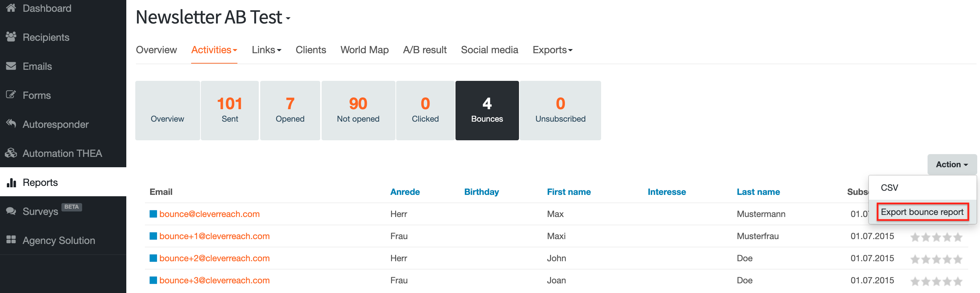Image resolution: width=980 pixels, height=293 pixels.
Task: Expand the Links dropdown tab
Action: point(266,50)
